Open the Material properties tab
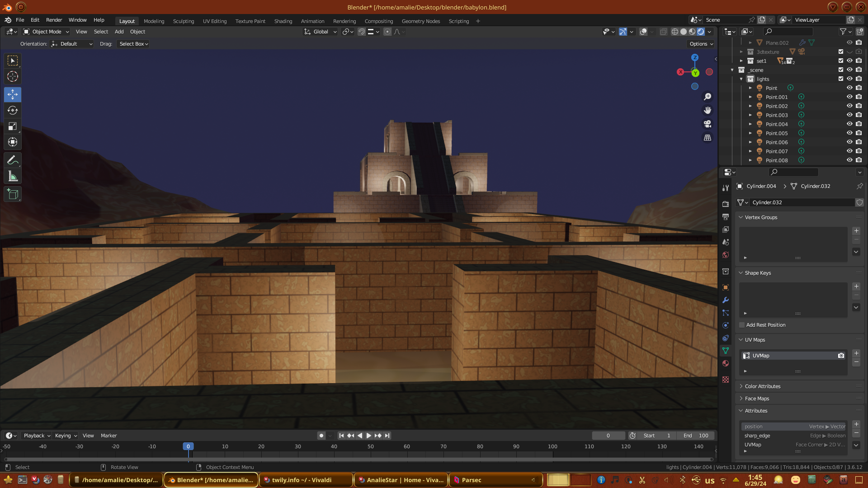868x488 pixels. [x=726, y=363]
